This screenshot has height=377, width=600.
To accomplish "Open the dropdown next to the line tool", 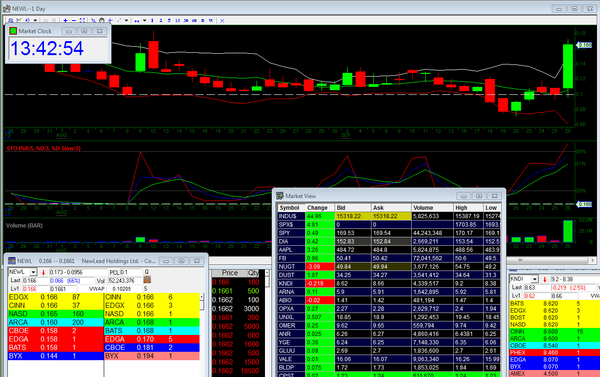I will [126, 20].
